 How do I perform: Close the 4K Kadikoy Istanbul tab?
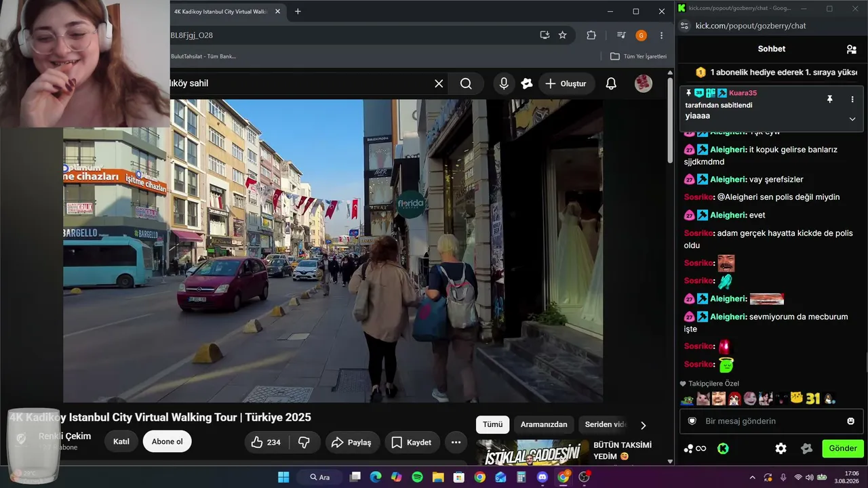(x=277, y=12)
